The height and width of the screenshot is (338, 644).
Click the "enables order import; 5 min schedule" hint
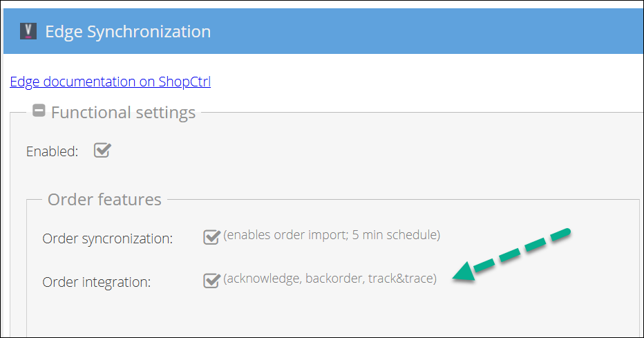click(332, 235)
